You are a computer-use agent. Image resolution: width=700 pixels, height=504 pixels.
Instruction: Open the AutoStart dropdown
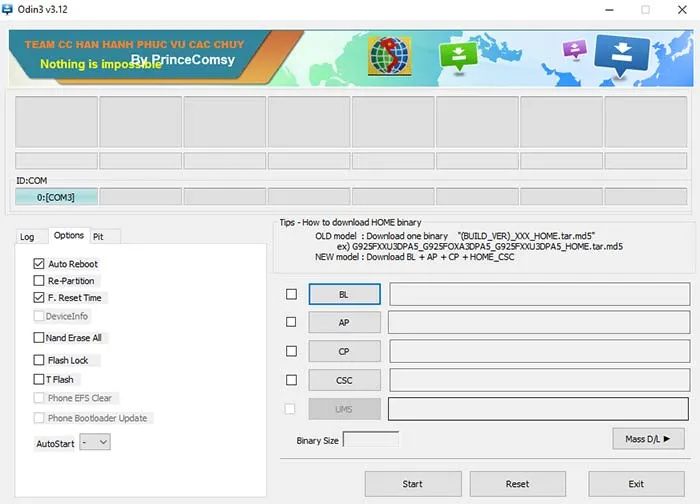pos(96,442)
